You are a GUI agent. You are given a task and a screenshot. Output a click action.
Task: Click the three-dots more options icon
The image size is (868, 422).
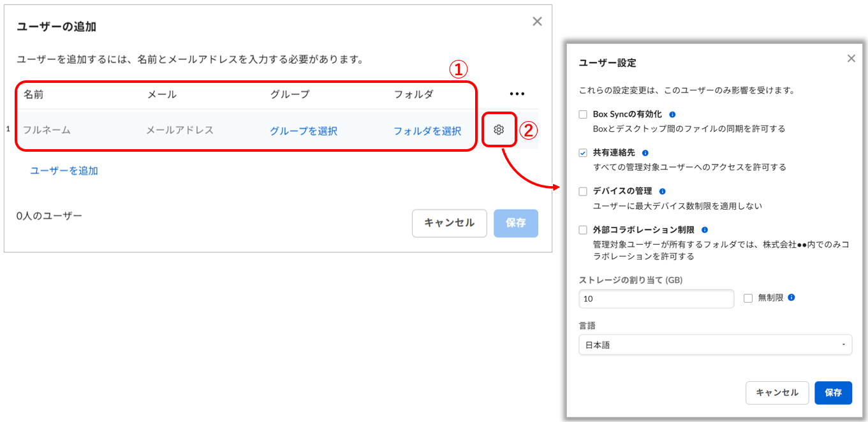point(517,94)
